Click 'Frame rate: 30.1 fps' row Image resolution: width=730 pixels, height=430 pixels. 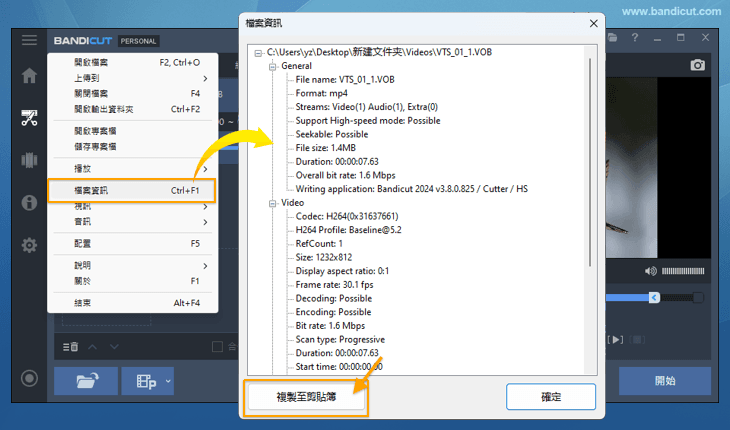coord(334,285)
